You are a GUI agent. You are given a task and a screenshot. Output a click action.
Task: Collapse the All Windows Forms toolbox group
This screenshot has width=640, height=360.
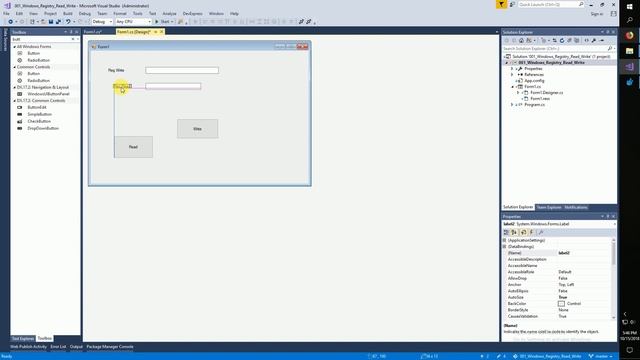coord(14,47)
